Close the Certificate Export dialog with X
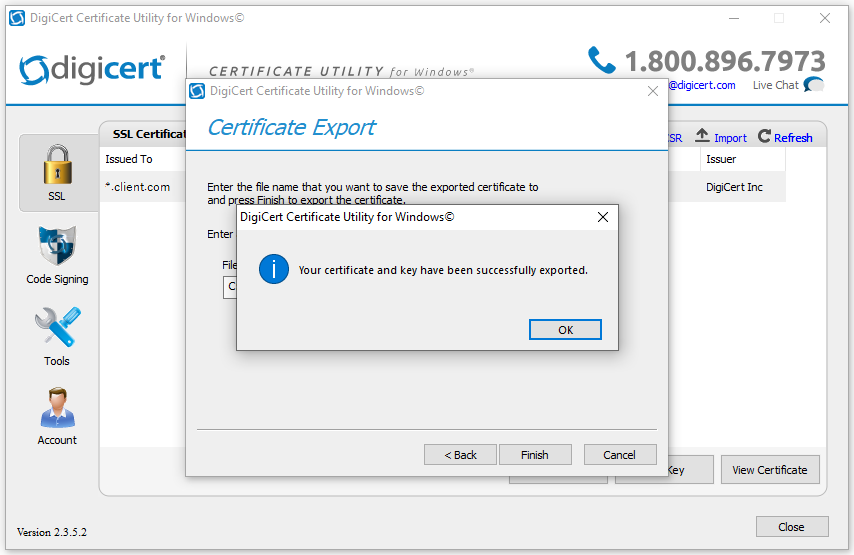This screenshot has height=555, width=854. click(652, 91)
